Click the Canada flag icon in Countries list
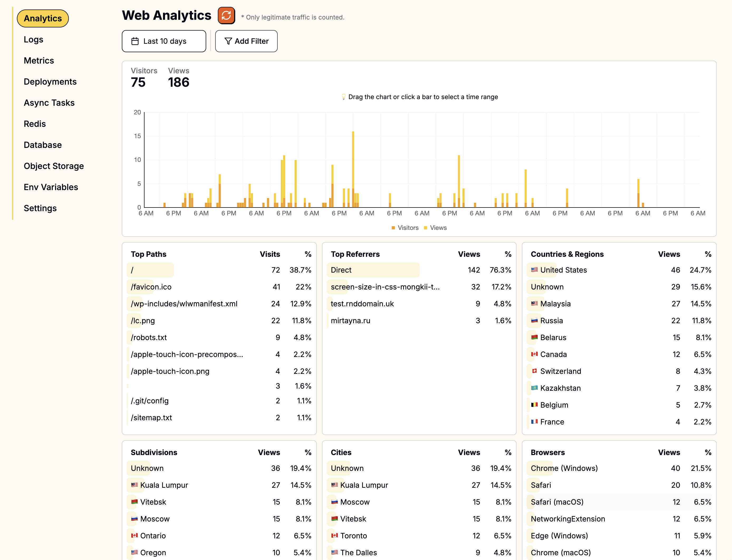The width and height of the screenshot is (732, 560). point(534,354)
